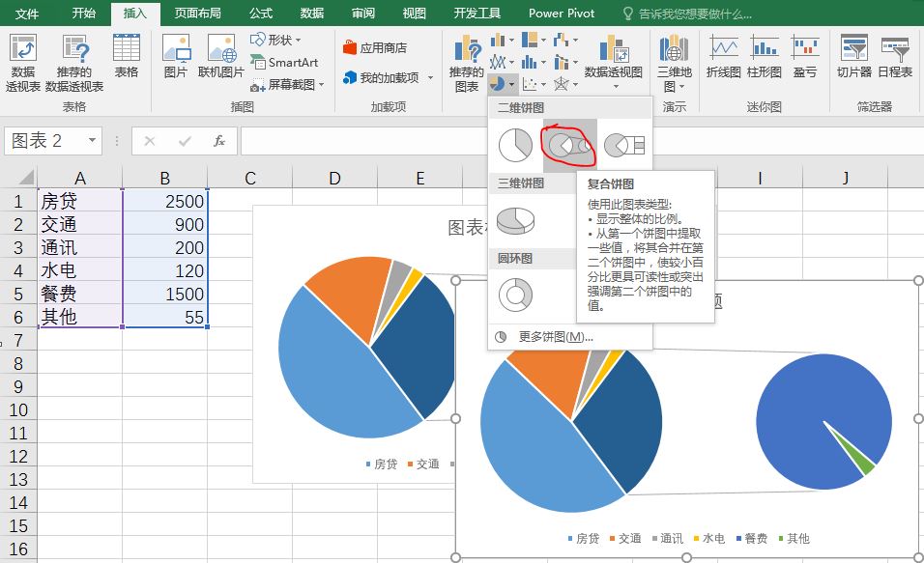Insert a 3D map with 三维地图
This screenshot has height=563, width=924.
(x=674, y=63)
